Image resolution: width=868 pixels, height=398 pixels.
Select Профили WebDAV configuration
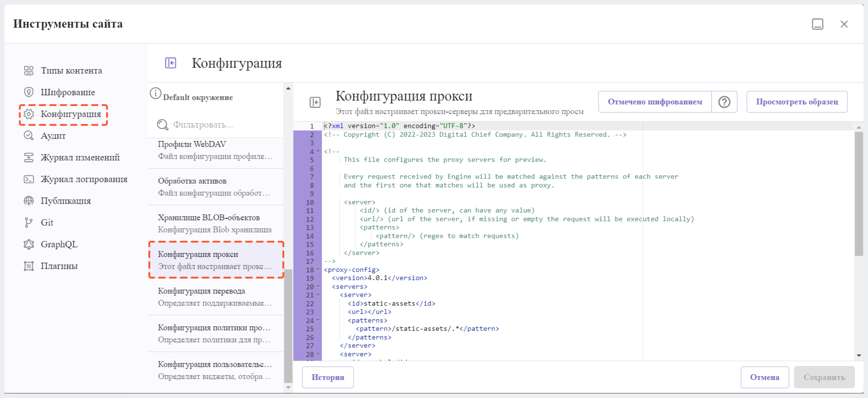click(x=216, y=150)
